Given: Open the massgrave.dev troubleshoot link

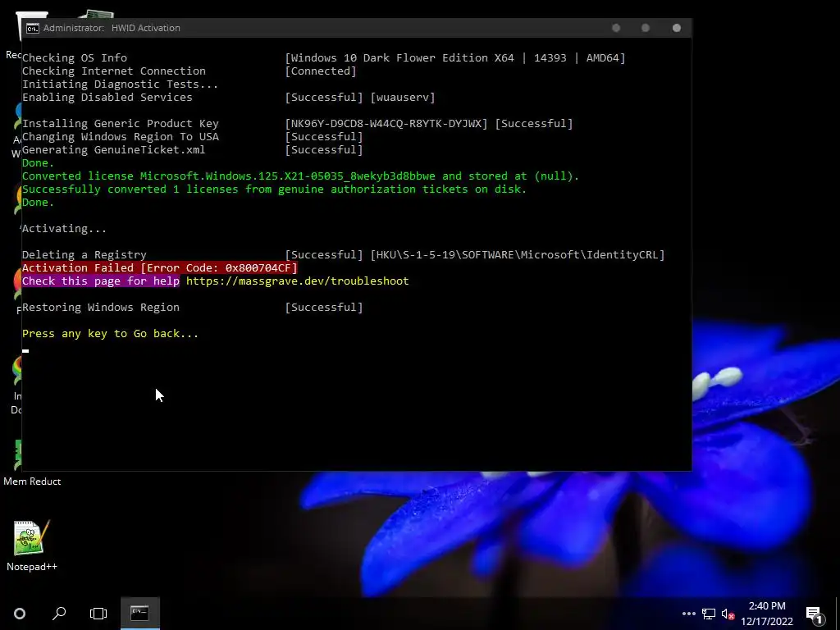Looking at the screenshot, I should click(297, 281).
